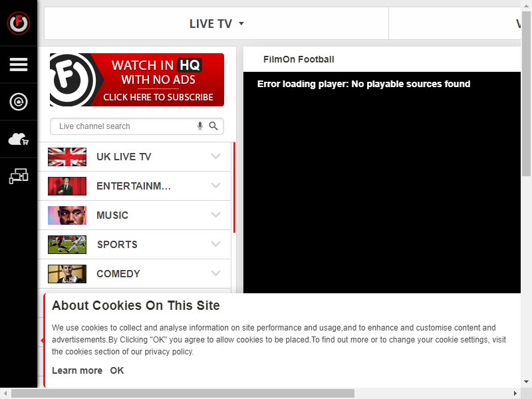Viewport: 532px width, 399px height.
Task: Open the cloud shopping cart icon
Action: tap(19, 139)
